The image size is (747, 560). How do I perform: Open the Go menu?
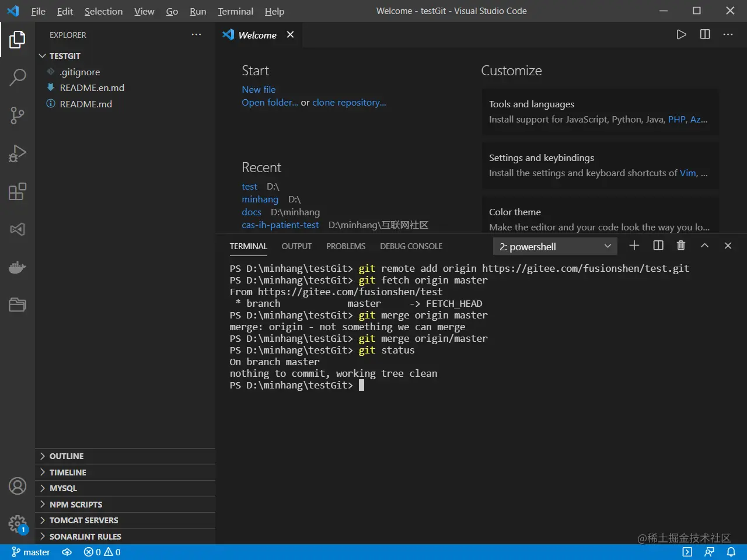click(172, 11)
